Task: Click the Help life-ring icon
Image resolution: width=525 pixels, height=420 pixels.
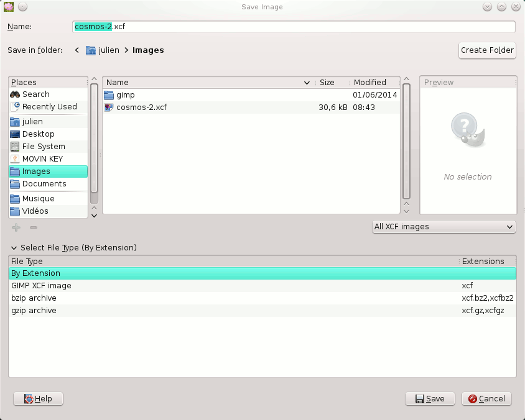Action: point(27,398)
